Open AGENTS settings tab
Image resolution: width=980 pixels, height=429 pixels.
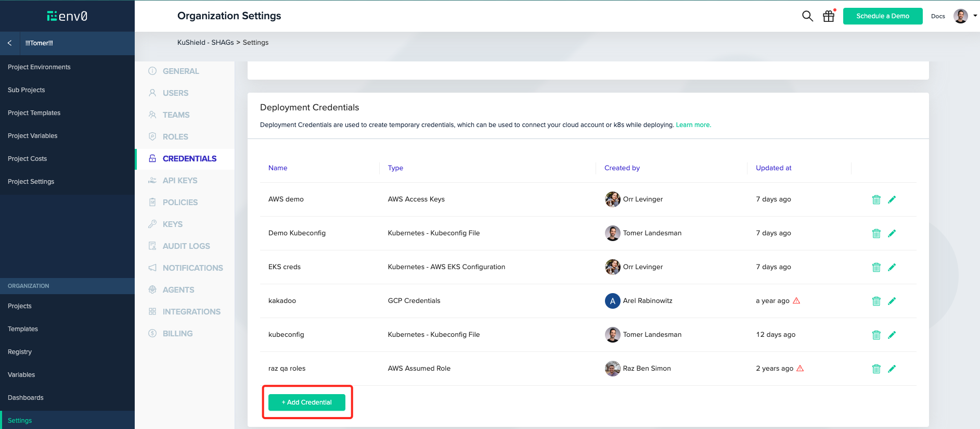[178, 290]
